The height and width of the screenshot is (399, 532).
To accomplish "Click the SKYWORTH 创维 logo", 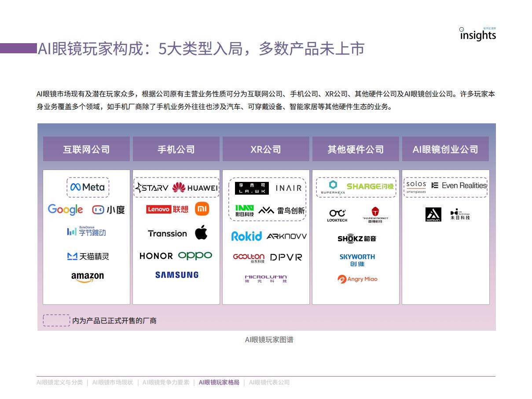I will [x=357, y=260].
